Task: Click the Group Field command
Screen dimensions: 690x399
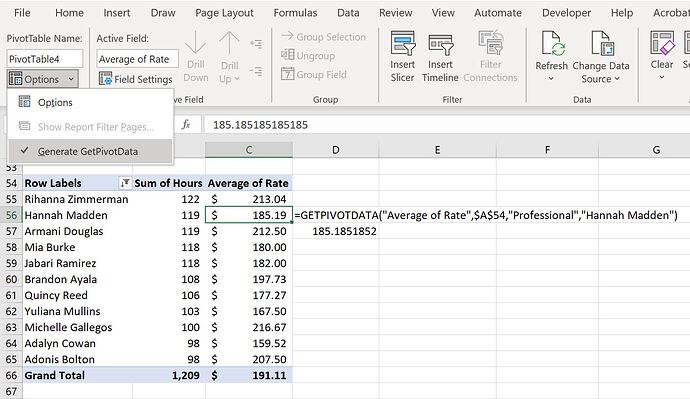Action: 314,74
